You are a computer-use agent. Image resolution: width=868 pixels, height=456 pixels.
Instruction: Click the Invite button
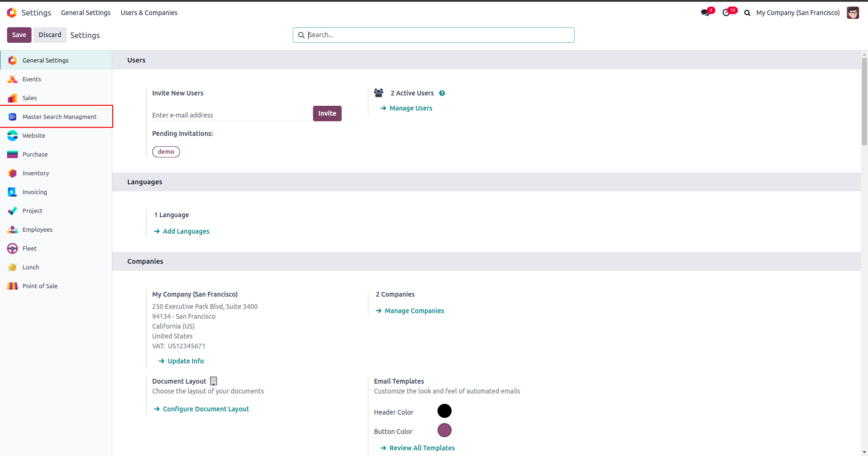coord(327,113)
